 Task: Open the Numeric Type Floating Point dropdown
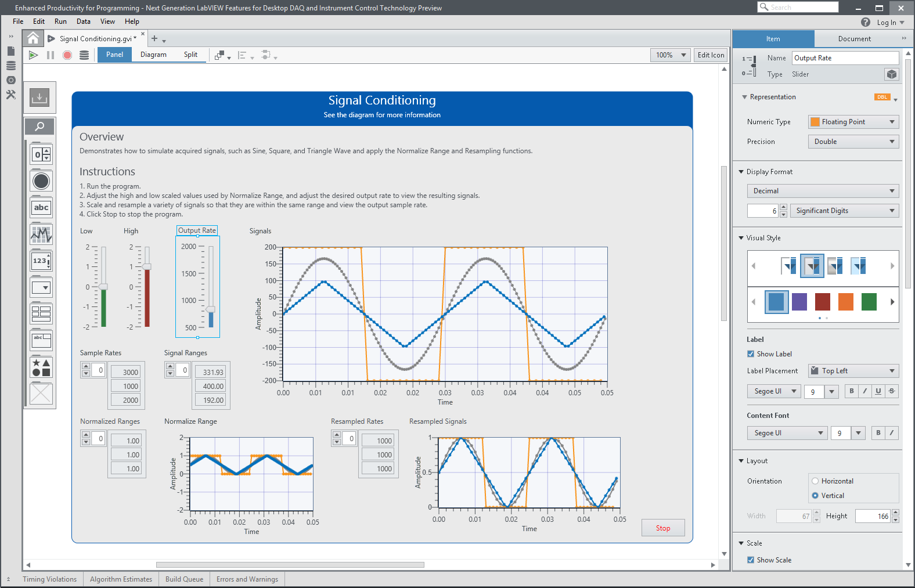click(853, 122)
